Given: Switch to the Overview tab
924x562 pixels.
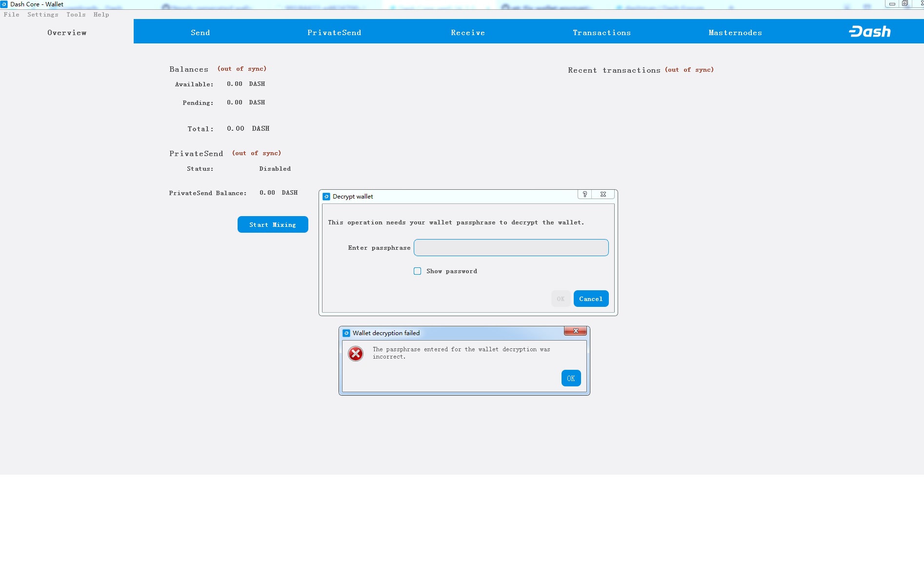Looking at the screenshot, I should pyautogui.click(x=67, y=32).
